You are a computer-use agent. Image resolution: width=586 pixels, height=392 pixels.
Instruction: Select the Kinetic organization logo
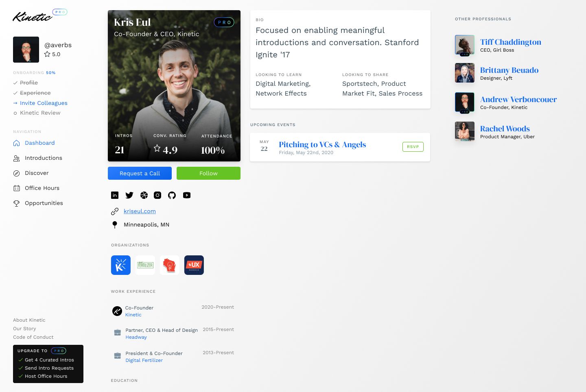[121, 265]
